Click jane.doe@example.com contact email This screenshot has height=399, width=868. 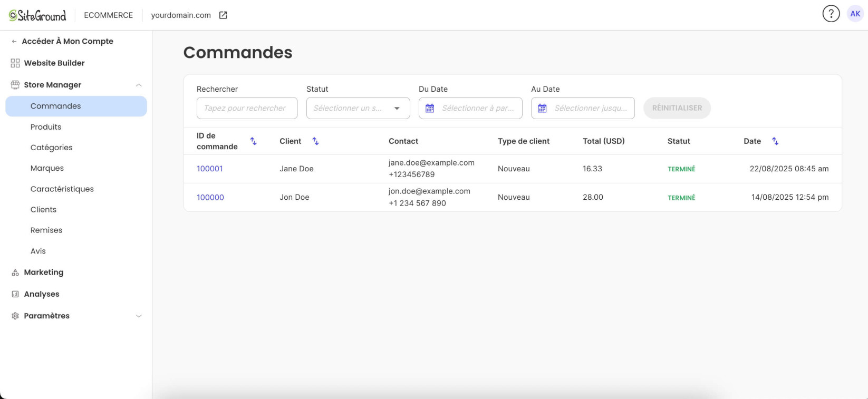coord(431,163)
